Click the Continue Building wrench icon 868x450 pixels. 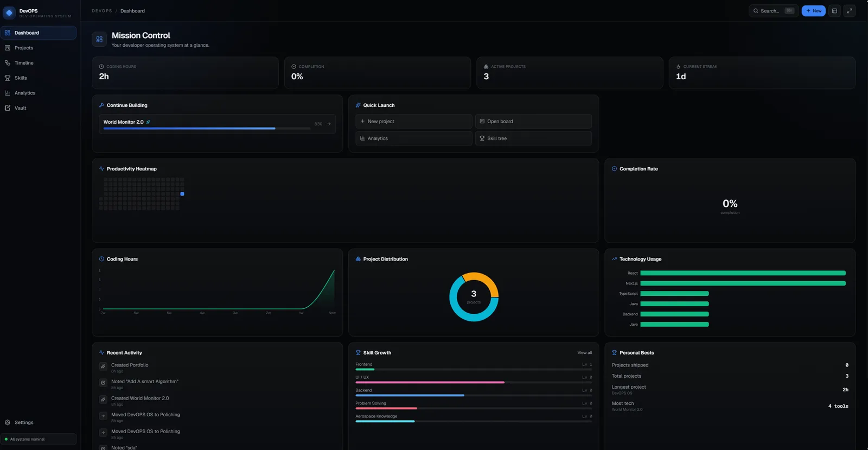101,105
